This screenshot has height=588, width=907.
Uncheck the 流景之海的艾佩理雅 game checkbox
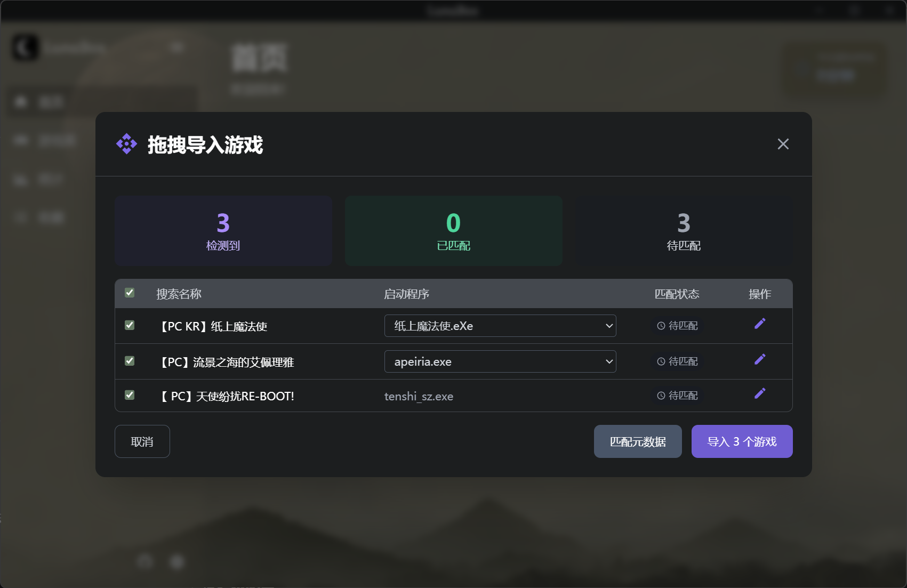(130, 361)
